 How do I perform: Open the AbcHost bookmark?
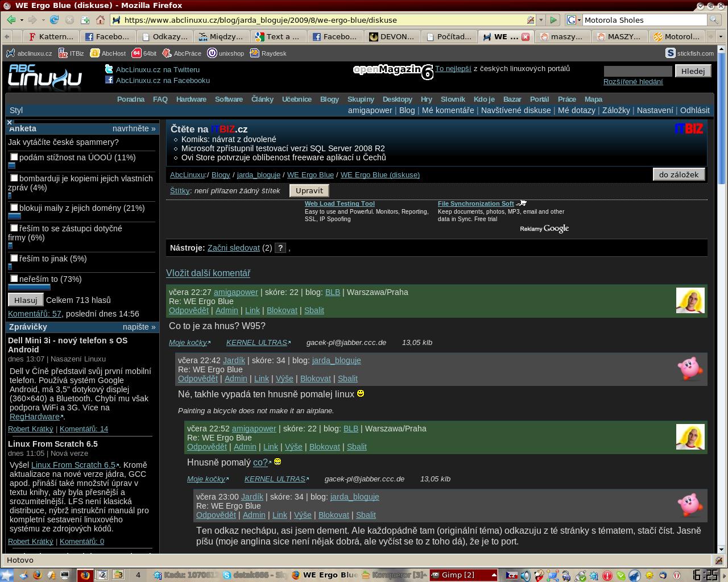[x=108, y=53]
